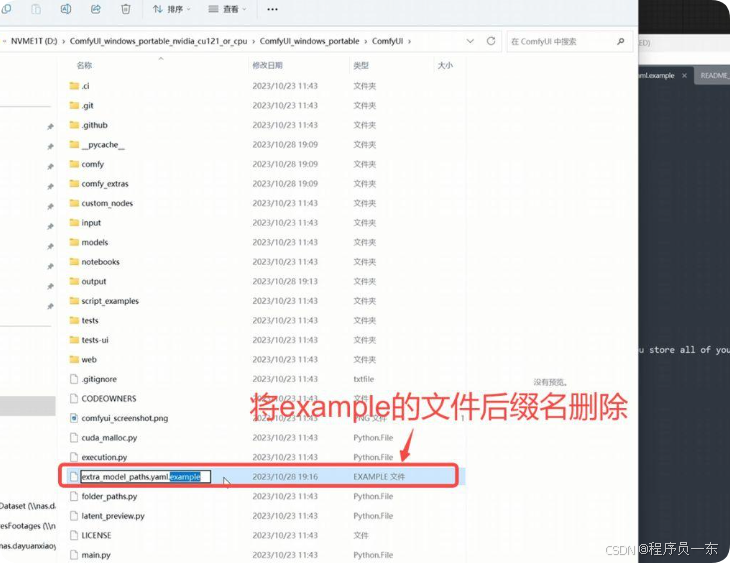Go to ComfyUI_windows_portable breadcrumb segment
The image size is (730, 563).
(x=309, y=41)
